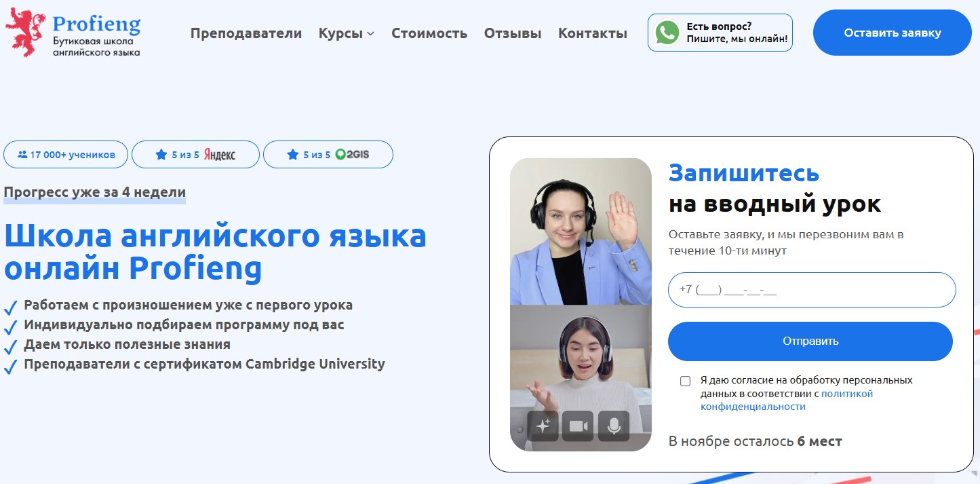Check the personal data consent checkbox
980x484 pixels.
coord(685,381)
